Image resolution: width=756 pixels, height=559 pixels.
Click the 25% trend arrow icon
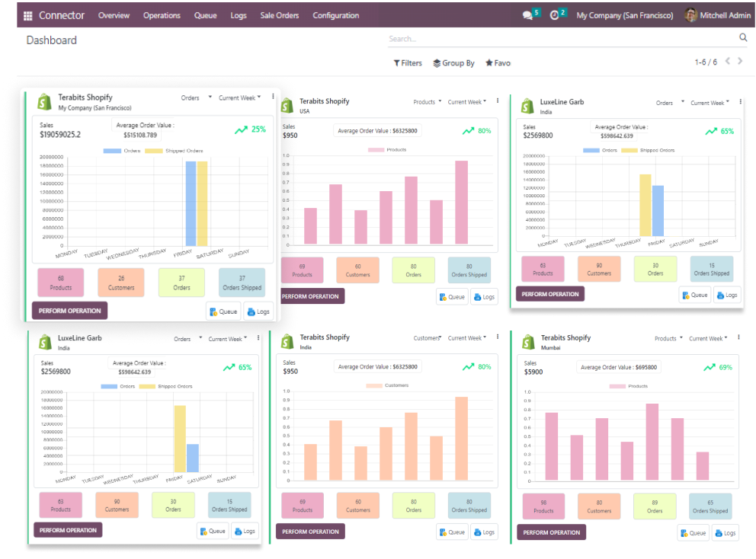point(241,129)
